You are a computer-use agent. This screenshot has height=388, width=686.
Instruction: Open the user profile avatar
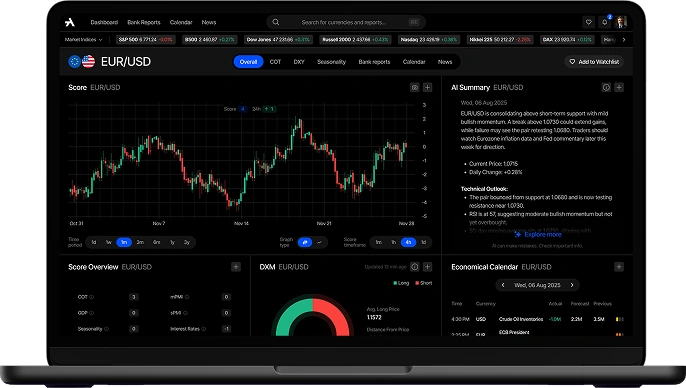(x=620, y=22)
